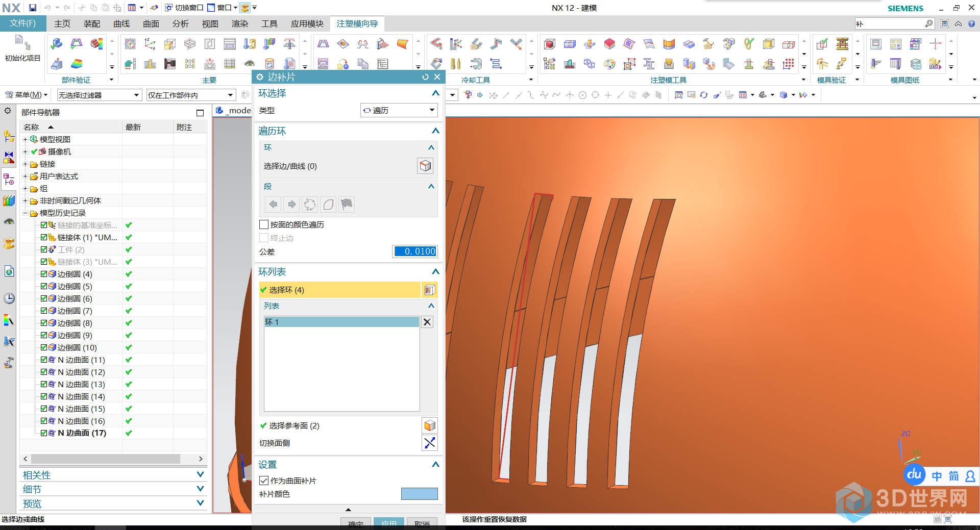The height and width of the screenshot is (530, 980).
Task: Click the next segment arrow button
Action: pos(292,205)
